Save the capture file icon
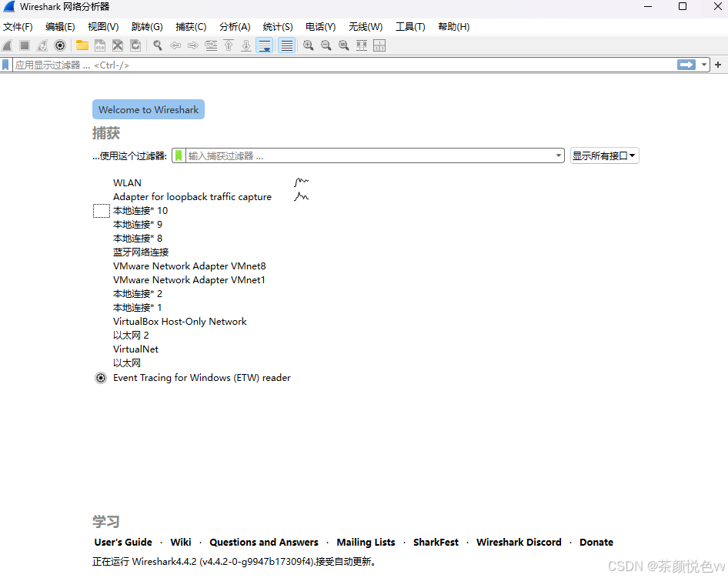 pyautogui.click(x=100, y=45)
